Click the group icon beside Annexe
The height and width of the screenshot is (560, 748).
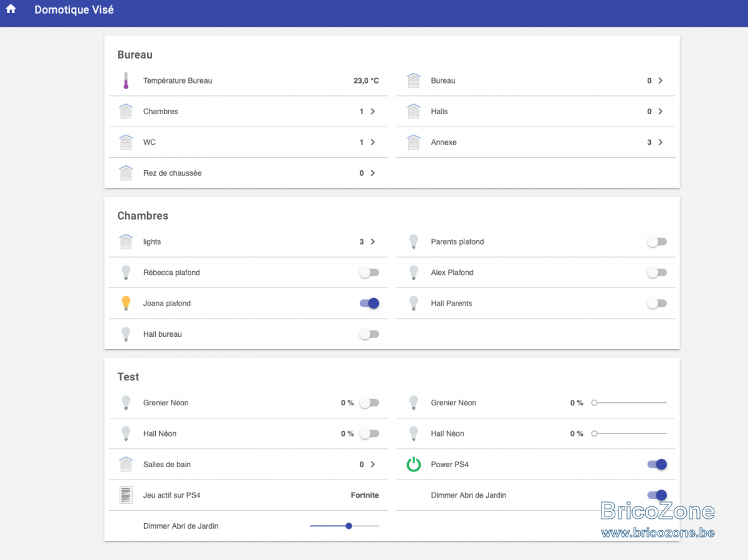tap(414, 142)
